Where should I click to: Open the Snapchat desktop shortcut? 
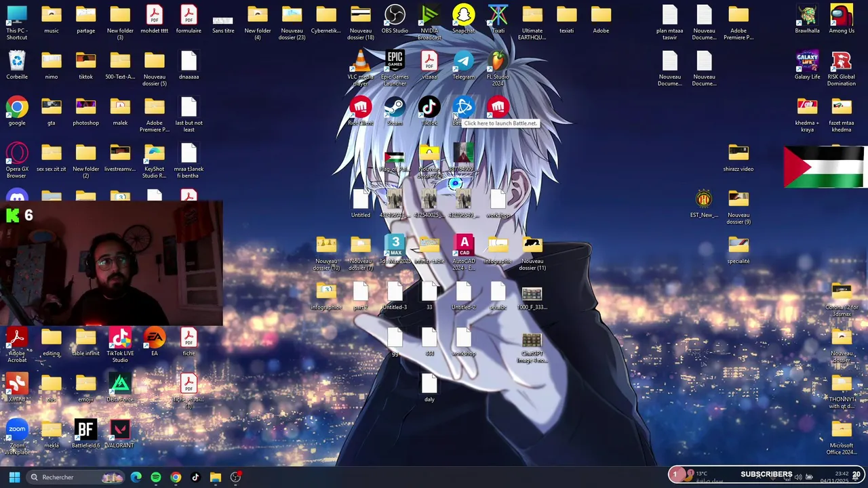point(463,19)
